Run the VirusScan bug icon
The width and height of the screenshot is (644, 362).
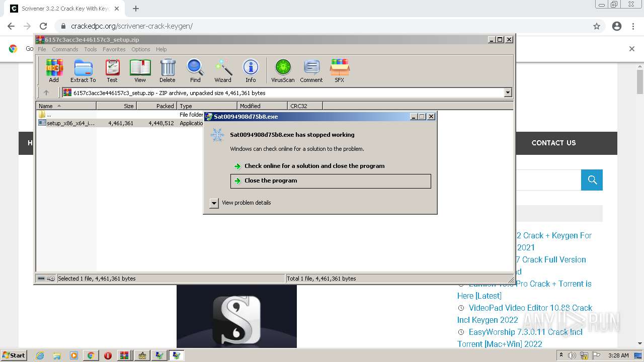tap(283, 71)
